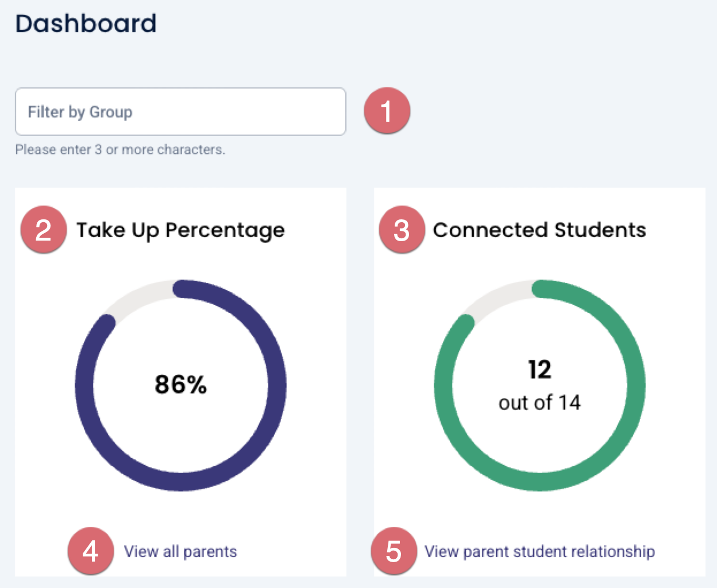Screen dimensions: 717x588
Task: Click the green Connected Students progress ring
Action: (636, 385)
